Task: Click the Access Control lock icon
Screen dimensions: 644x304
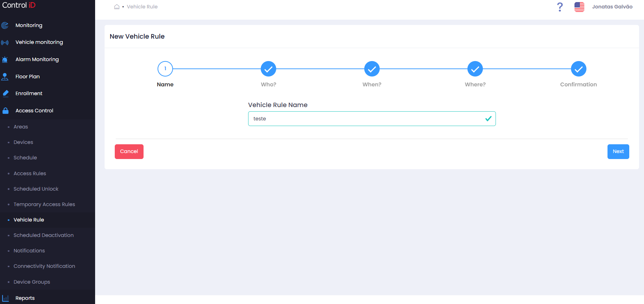Action: (x=5, y=111)
